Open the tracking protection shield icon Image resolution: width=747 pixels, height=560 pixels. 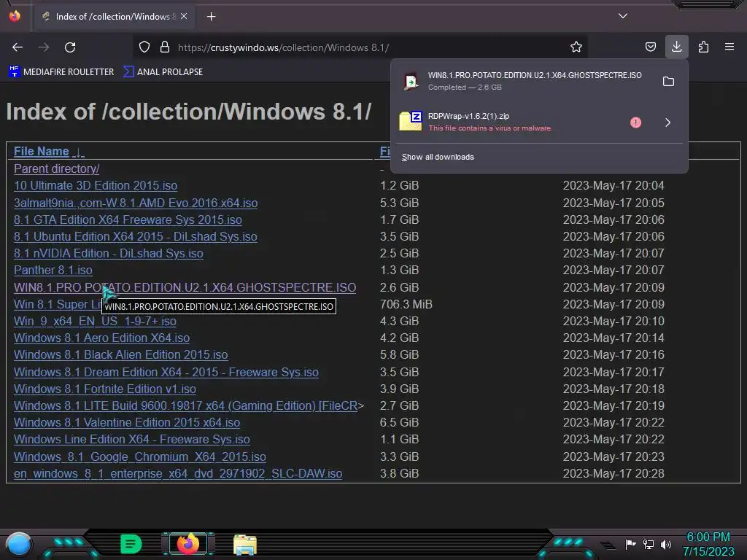(144, 47)
